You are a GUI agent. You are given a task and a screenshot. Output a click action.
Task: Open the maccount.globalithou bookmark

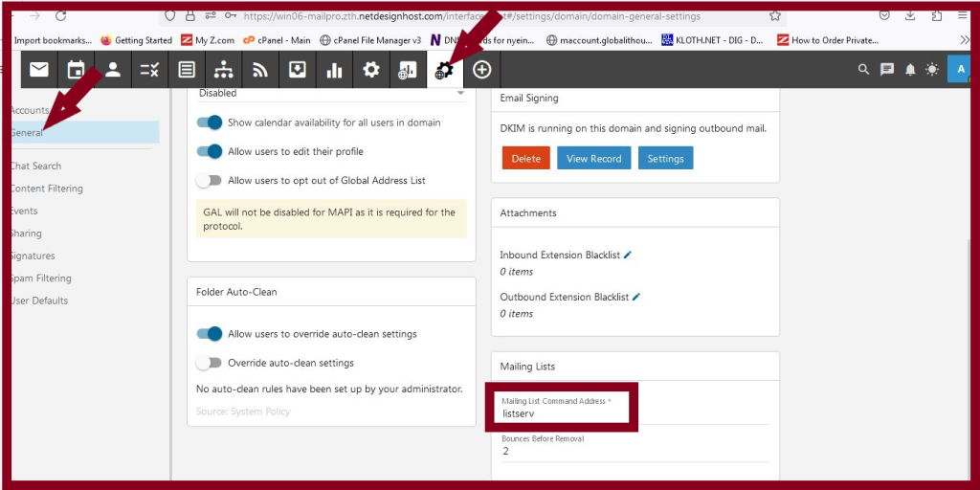[599, 40]
